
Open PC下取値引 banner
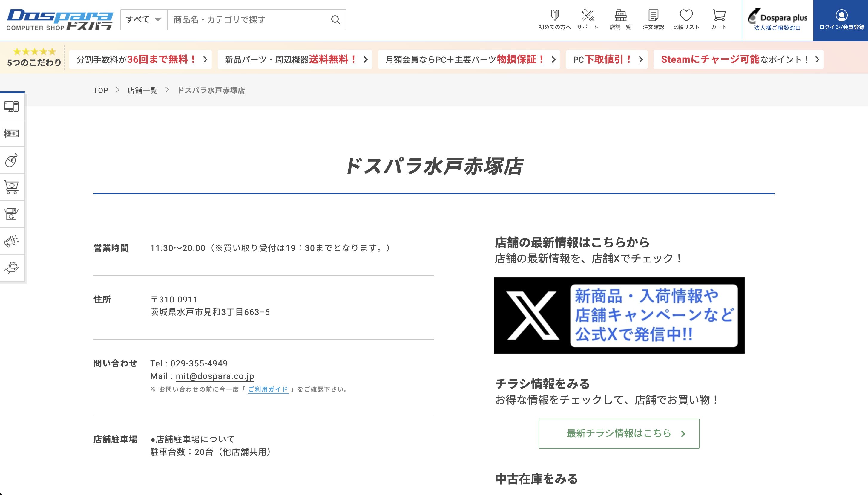[x=606, y=59]
